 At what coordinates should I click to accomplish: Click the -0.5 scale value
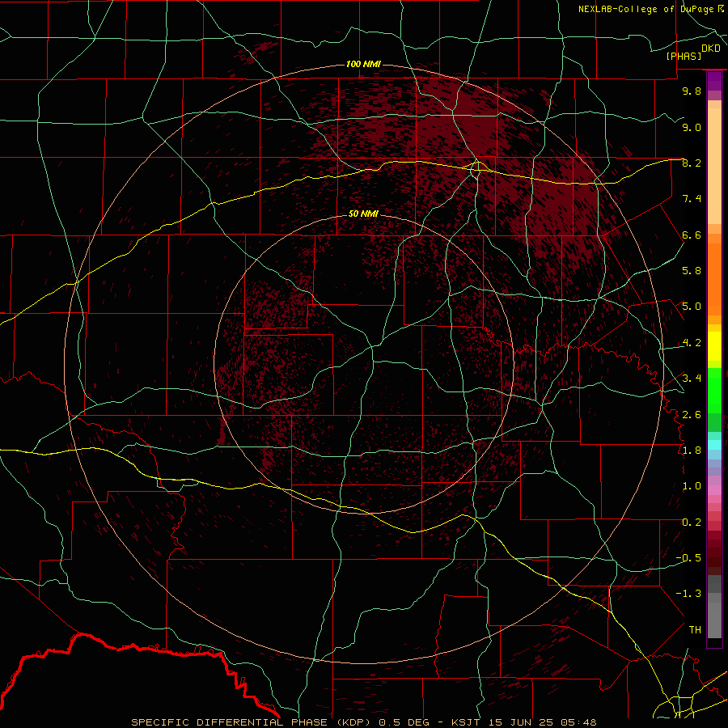point(688,558)
